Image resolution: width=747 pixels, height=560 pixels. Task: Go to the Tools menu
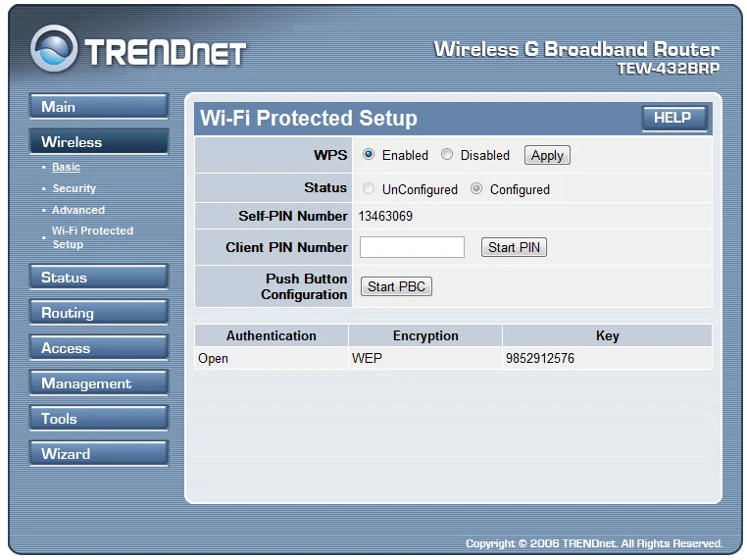click(98, 419)
